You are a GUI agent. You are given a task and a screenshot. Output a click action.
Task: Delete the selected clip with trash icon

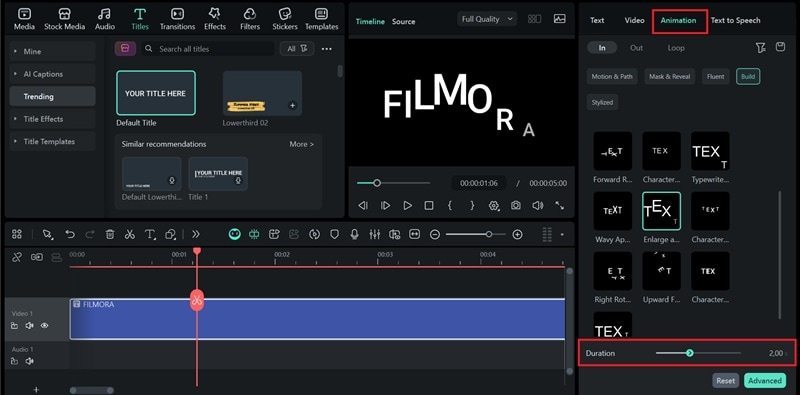[x=110, y=234]
